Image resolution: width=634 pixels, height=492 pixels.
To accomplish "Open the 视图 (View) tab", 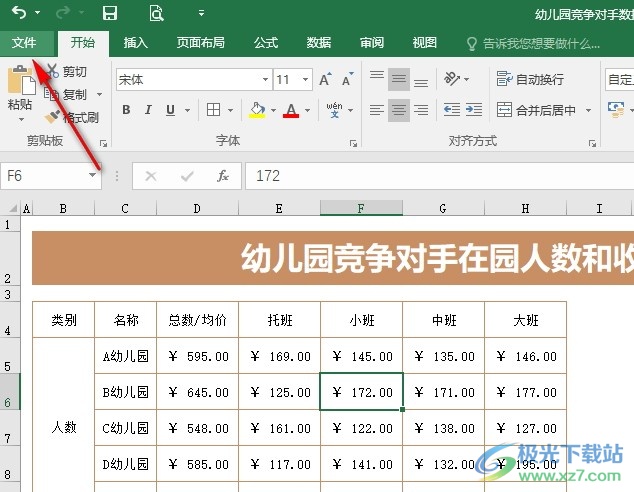I will point(425,42).
